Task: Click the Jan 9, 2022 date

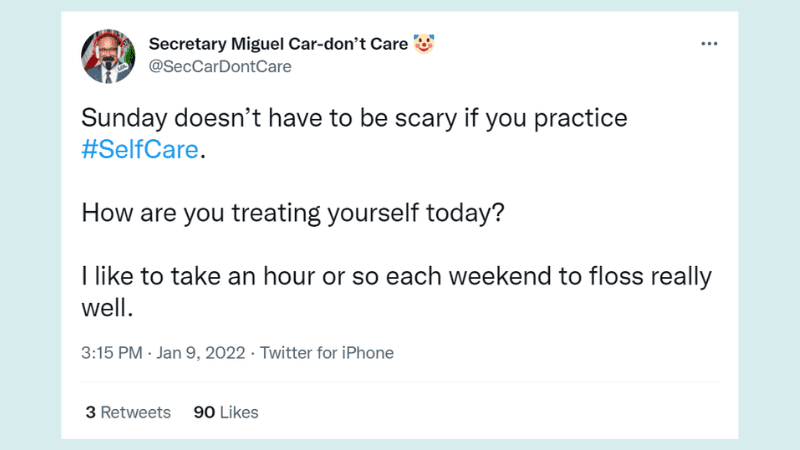Action: [x=199, y=352]
